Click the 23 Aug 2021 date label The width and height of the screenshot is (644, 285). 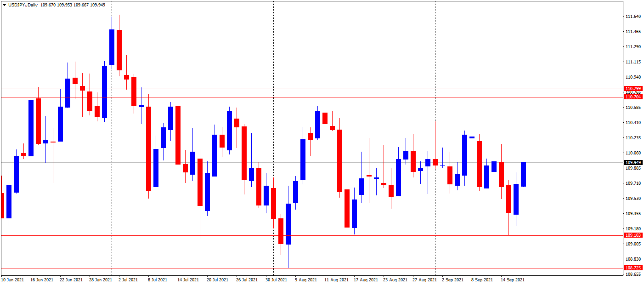tap(395, 279)
